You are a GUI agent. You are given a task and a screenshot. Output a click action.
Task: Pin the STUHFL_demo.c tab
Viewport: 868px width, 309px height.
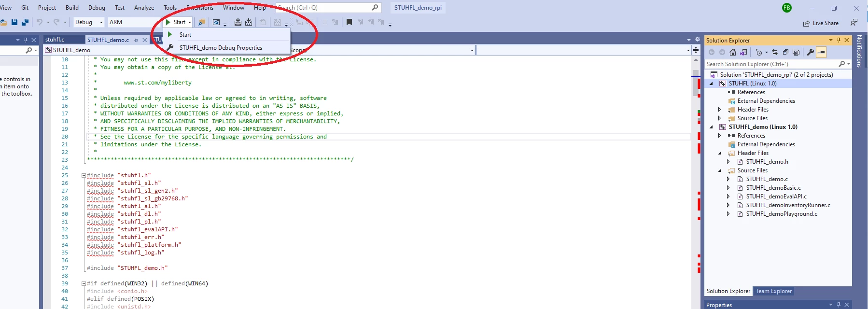coord(136,40)
